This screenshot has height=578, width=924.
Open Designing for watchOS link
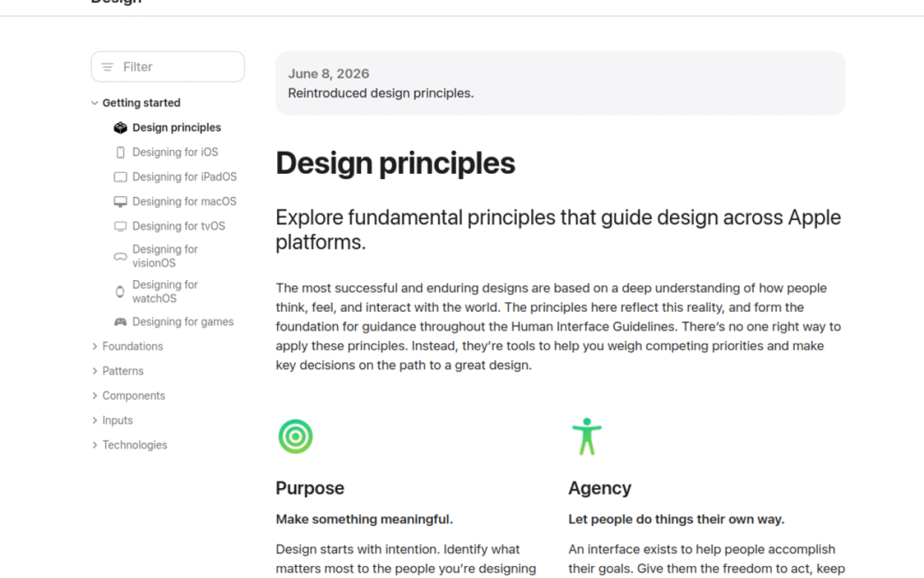tap(165, 292)
